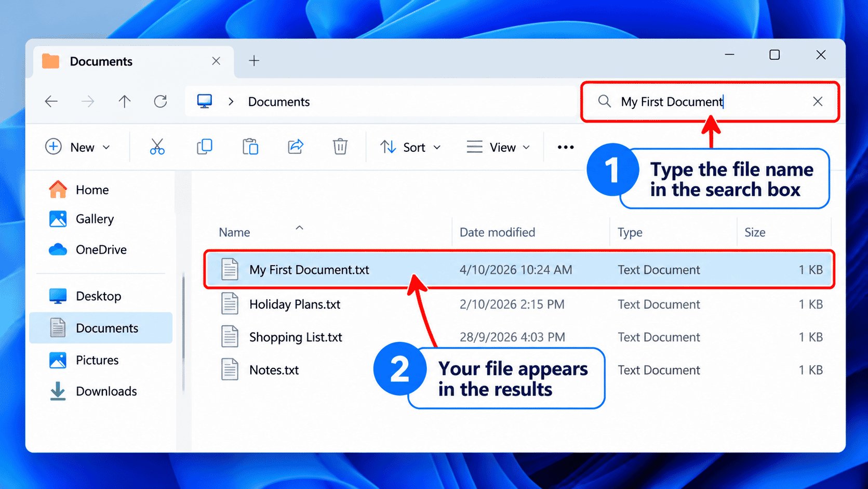
Task: Click the search magnifier icon
Action: click(x=604, y=101)
